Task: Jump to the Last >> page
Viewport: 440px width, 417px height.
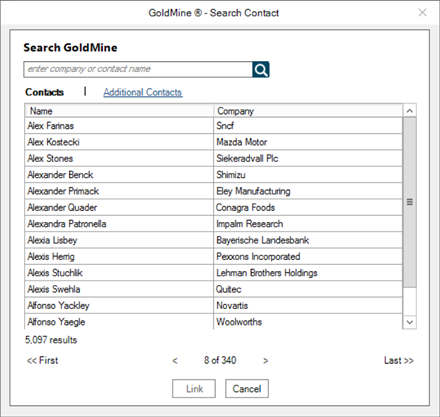Action: pyautogui.click(x=399, y=360)
